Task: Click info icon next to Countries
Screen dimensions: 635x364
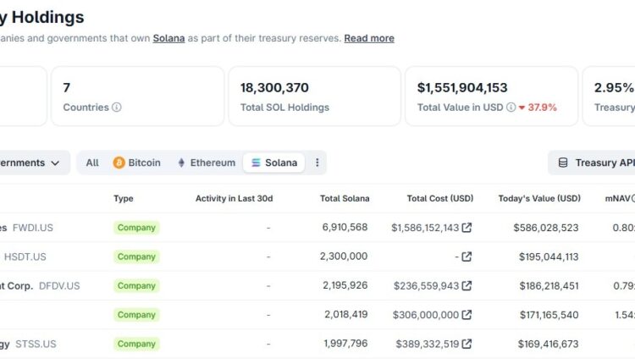Action: (x=117, y=108)
